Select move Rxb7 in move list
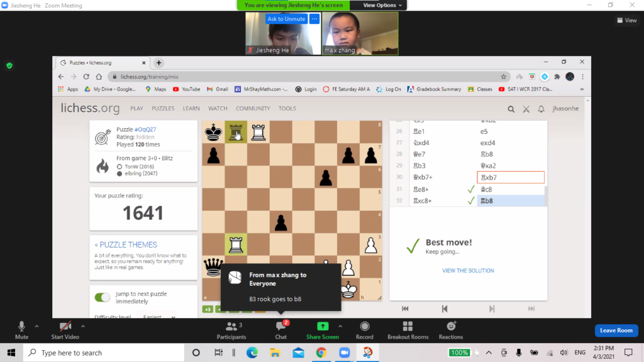Screen dimensions: 644x362 pos(511,177)
